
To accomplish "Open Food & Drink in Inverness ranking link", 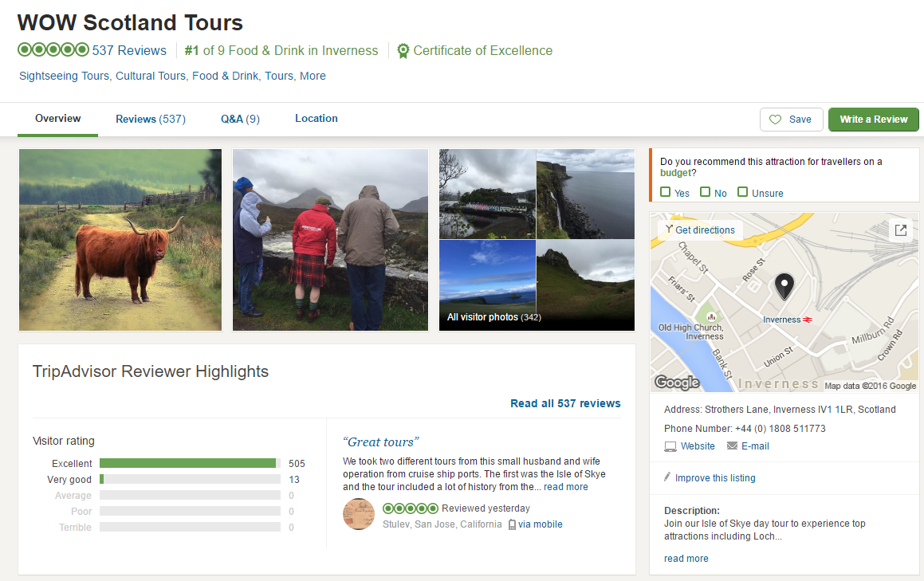I will [x=281, y=51].
